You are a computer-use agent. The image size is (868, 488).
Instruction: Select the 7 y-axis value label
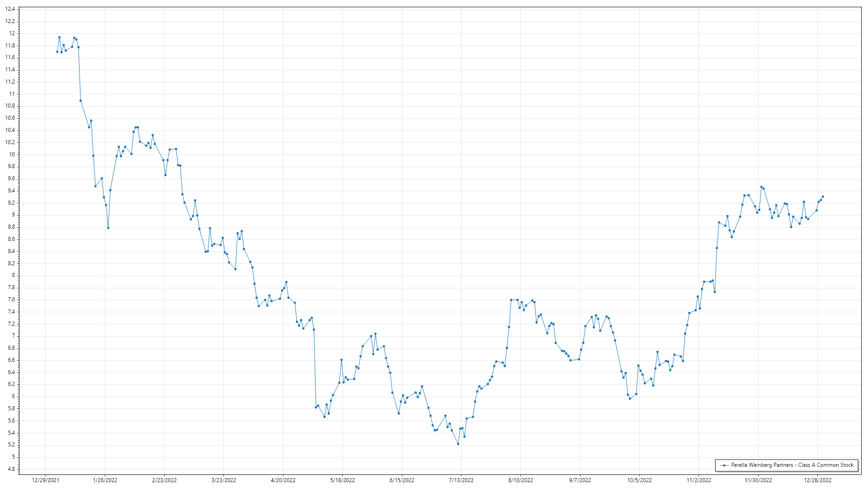[x=13, y=336]
